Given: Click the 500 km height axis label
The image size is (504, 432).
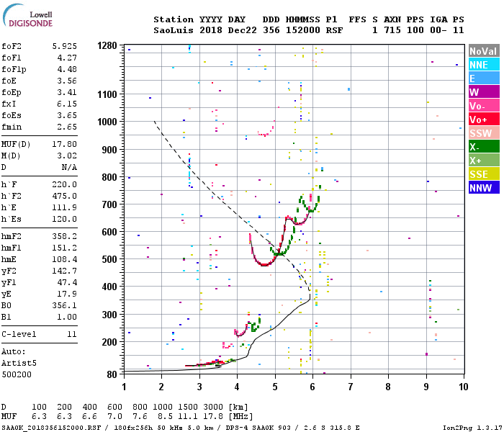Looking at the screenshot, I should 109,259.
